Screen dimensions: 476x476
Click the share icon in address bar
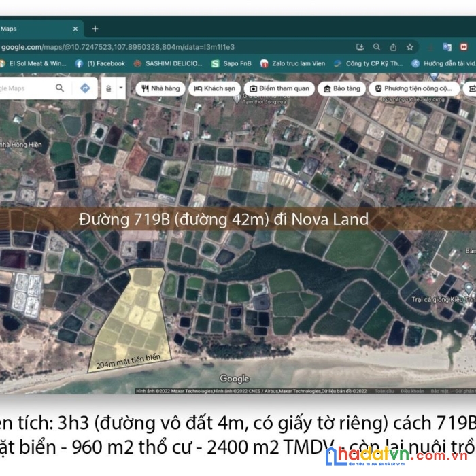tap(394, 47)
